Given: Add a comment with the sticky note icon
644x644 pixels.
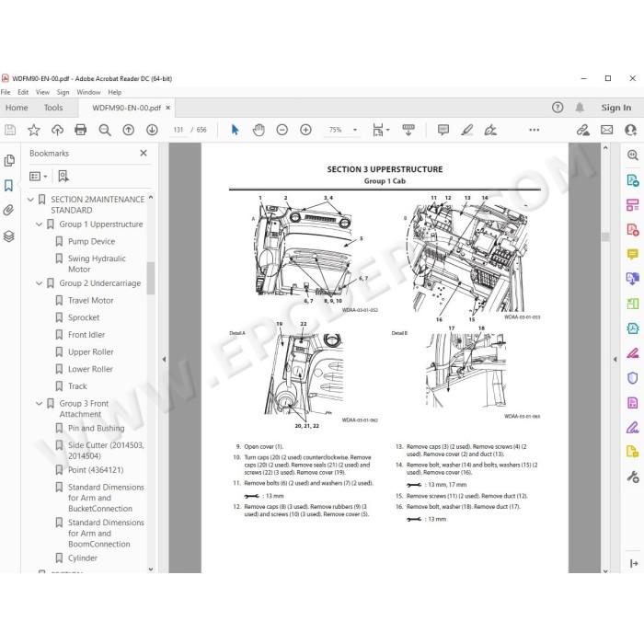Looking at the screenshot, I should [x=443, y=131].
